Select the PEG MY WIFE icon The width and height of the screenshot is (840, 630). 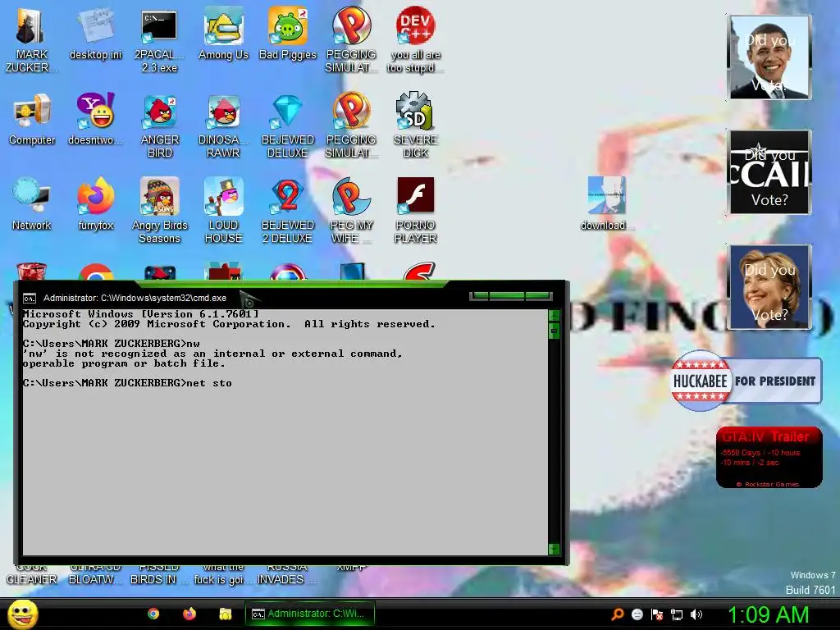click(x=351, y=210)
